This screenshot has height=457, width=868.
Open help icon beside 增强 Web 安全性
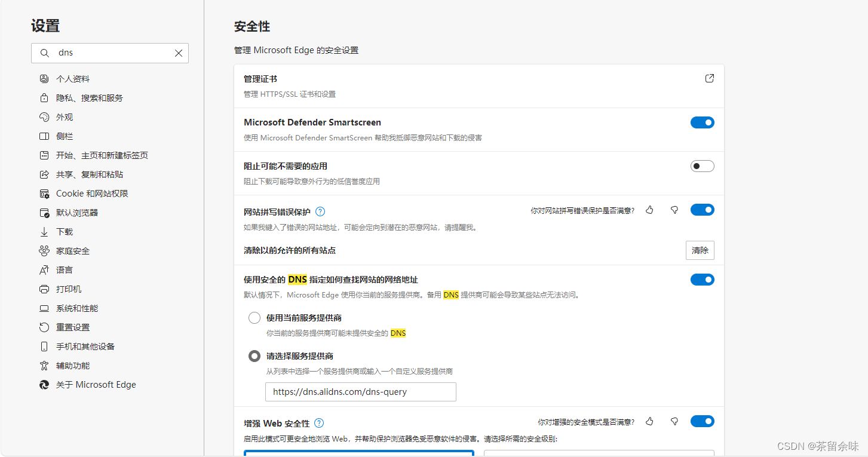pos(319,423)
